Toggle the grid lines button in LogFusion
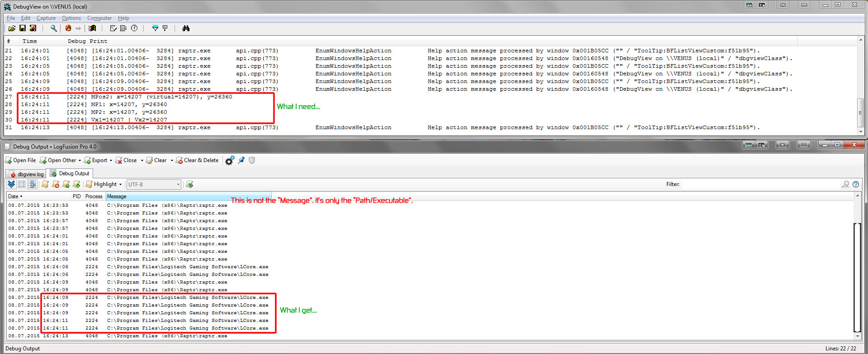This screenshot has height=354, width=868. tap(22, 184)
